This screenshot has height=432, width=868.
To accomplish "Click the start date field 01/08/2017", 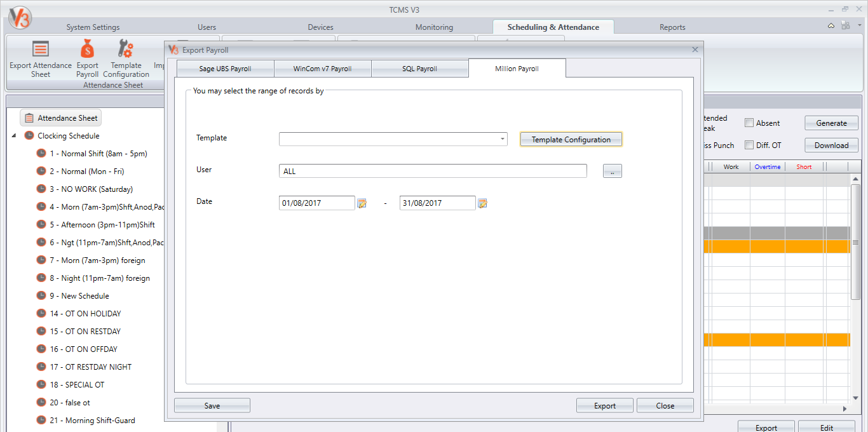I will [317, 203].
